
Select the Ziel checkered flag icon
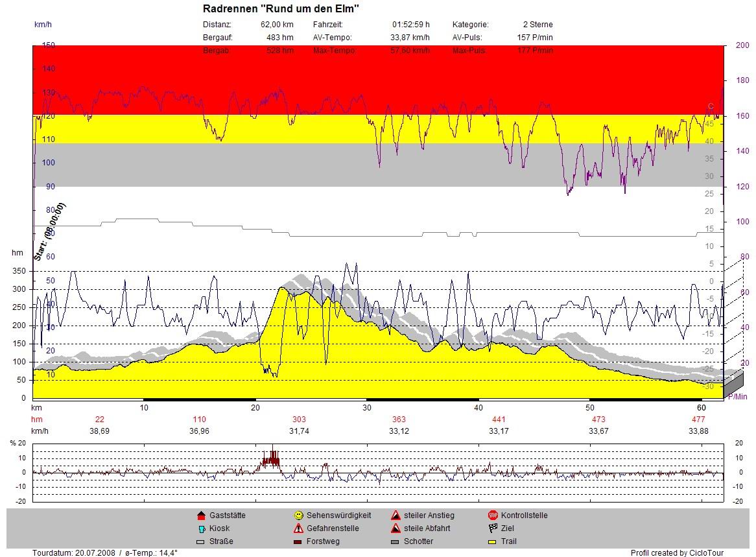click(493, 528)
